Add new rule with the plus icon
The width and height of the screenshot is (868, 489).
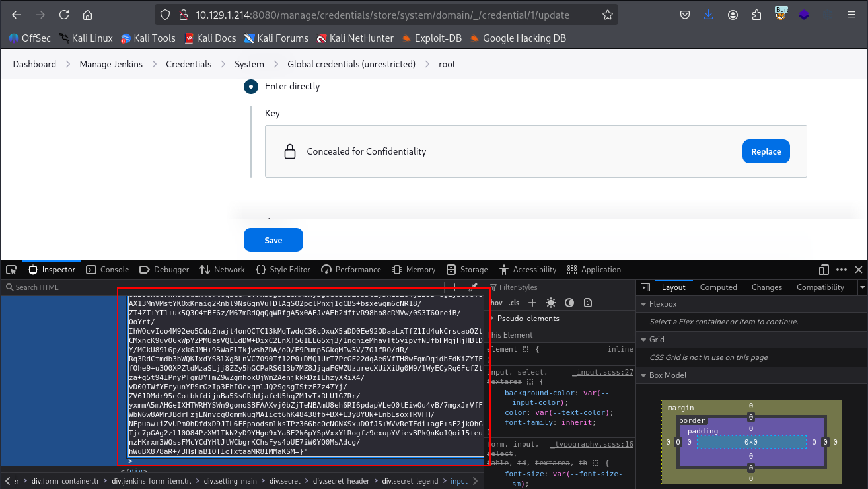click(x=532, y=303)
